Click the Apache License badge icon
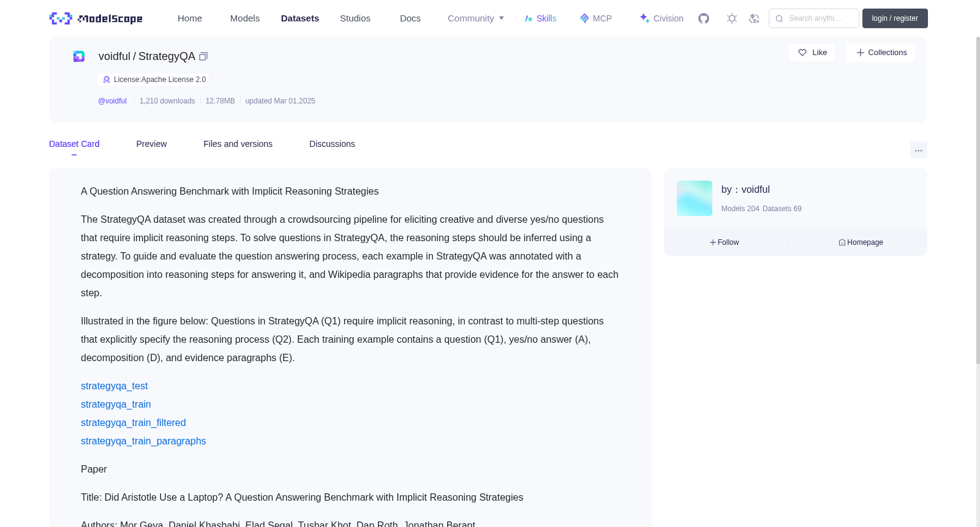 point(107,80)
